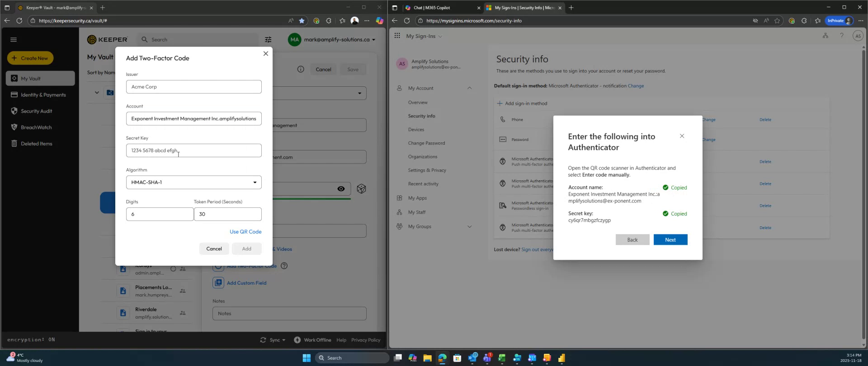868x366 pixels.
Task: Click inside the Secret Key field
Action: coord(193,150)
